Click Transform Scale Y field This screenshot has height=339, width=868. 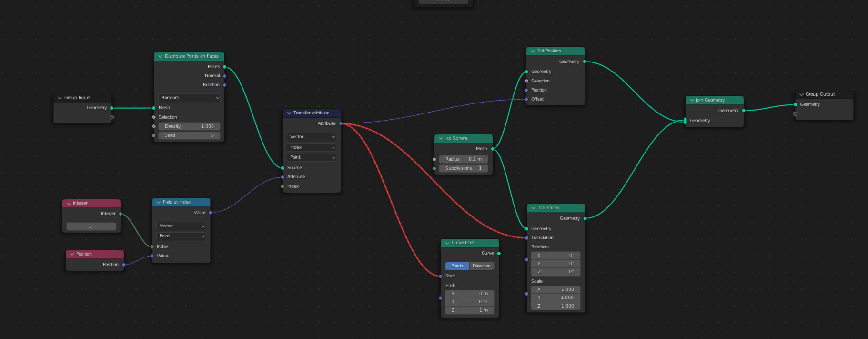point(555,298)
